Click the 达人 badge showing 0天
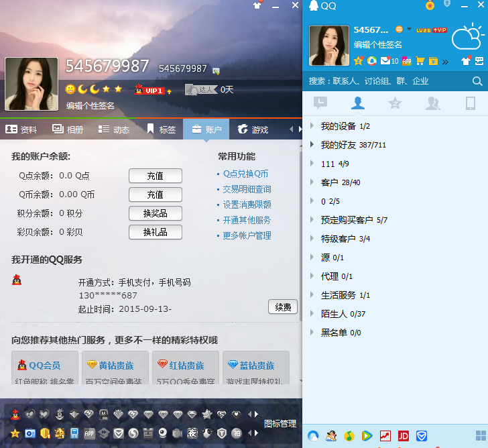488x448 pixels. 209,90
